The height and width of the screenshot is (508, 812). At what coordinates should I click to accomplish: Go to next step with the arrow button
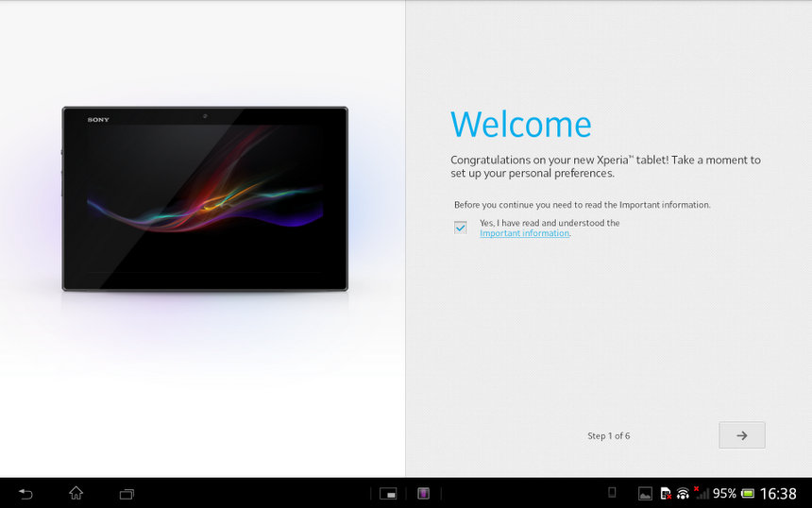(x=741, y=435)
